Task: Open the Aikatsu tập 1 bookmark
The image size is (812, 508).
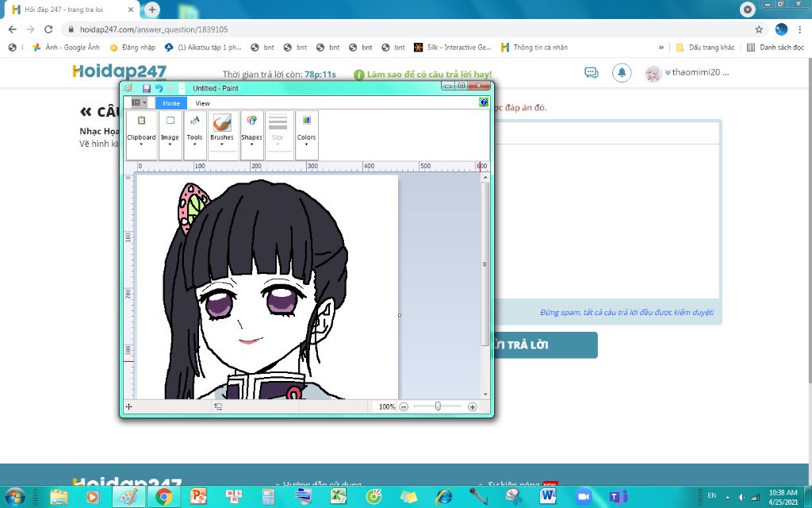Action: (x=203, y=47)
